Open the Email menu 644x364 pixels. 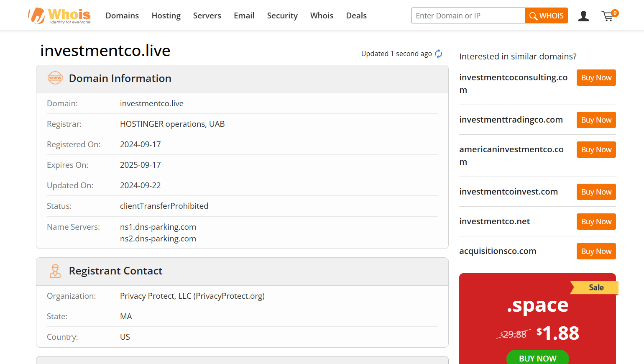point(244,15)
